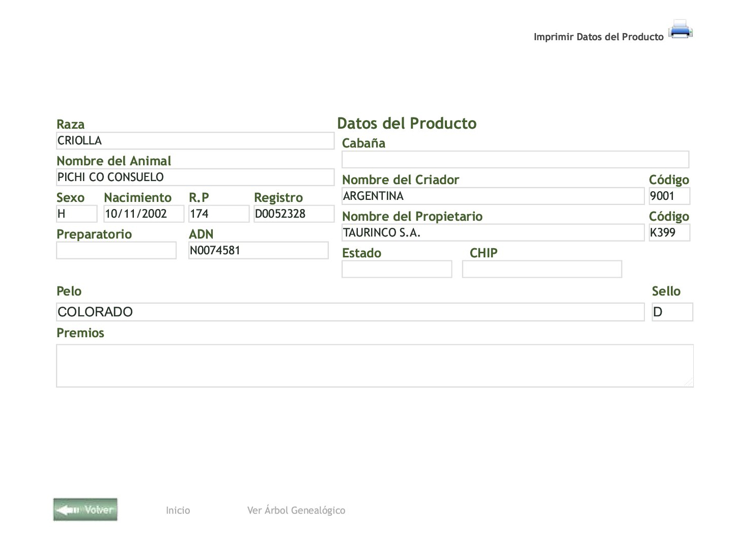Click the Pelo field showing COLORADO
Screen dimensions: 734x560
[x=350, y=312]
